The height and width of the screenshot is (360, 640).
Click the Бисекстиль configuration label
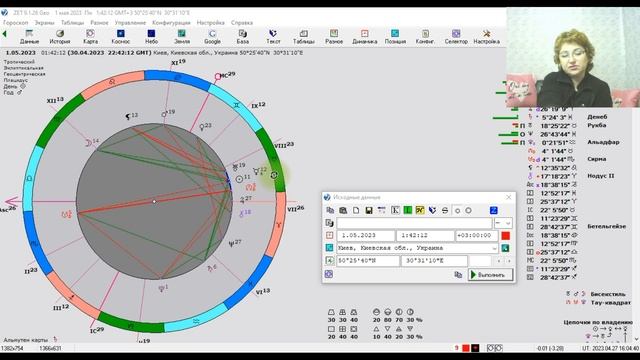[x=608, y=294]
